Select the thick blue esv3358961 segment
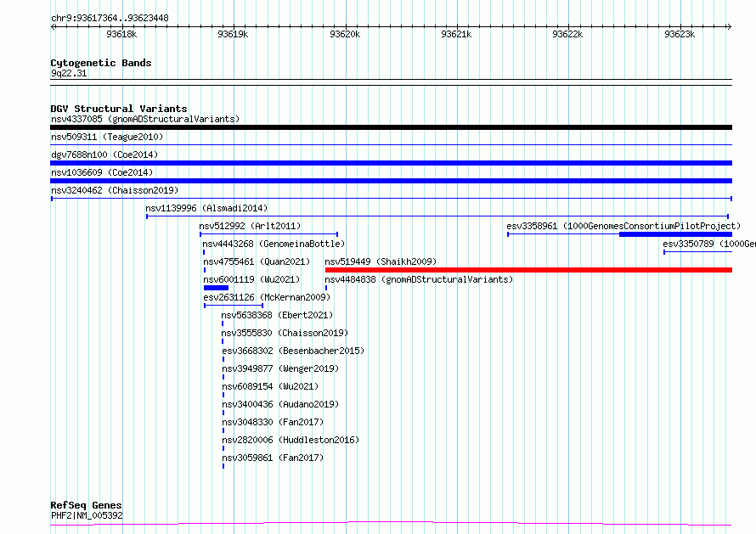 675,234
